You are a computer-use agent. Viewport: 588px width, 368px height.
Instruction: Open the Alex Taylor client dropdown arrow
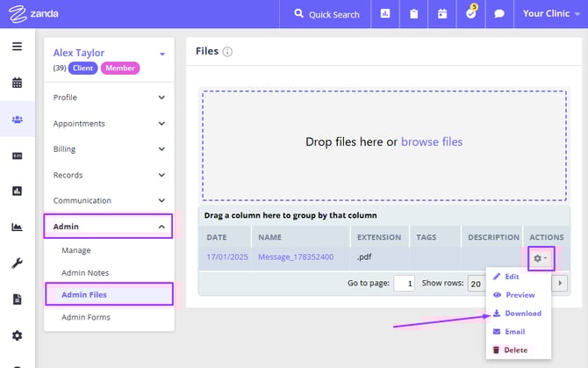161,54
